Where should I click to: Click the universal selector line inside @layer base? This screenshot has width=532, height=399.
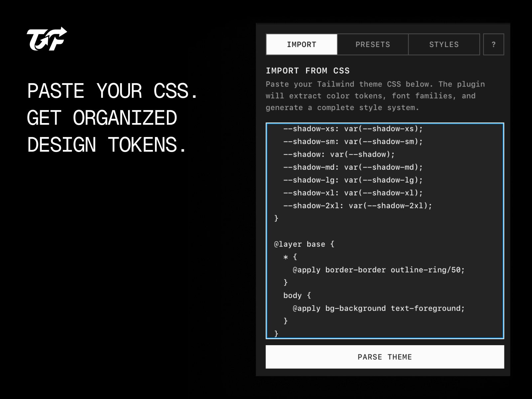289,257
